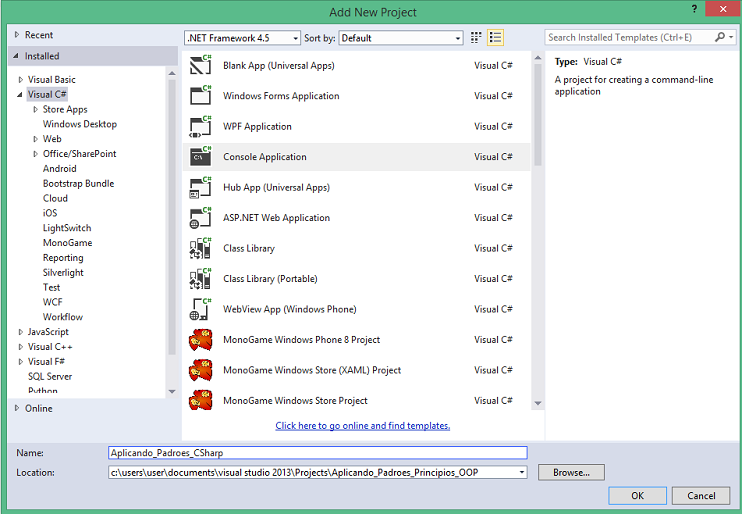Click the template list scroll up arrow
Image resolution: width=742 pixels, height=514 pixels.
pyautogui.click(x=538, y=58)
